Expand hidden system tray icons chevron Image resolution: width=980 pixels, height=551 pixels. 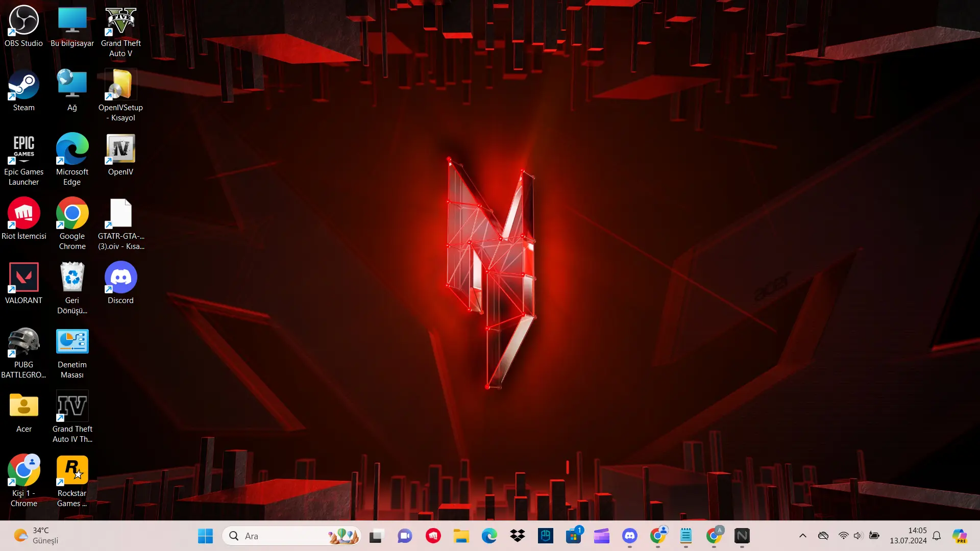[x=803, y=536]
